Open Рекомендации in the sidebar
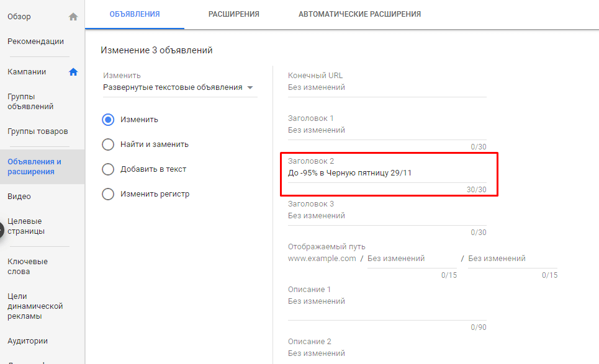The height and width of the screenshot is (364, 599). [35, 41]
